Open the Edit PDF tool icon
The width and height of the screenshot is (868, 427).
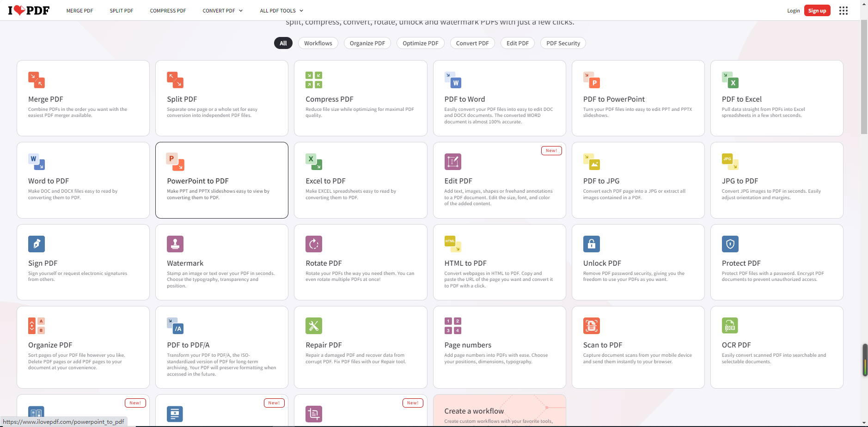point(452,162)
